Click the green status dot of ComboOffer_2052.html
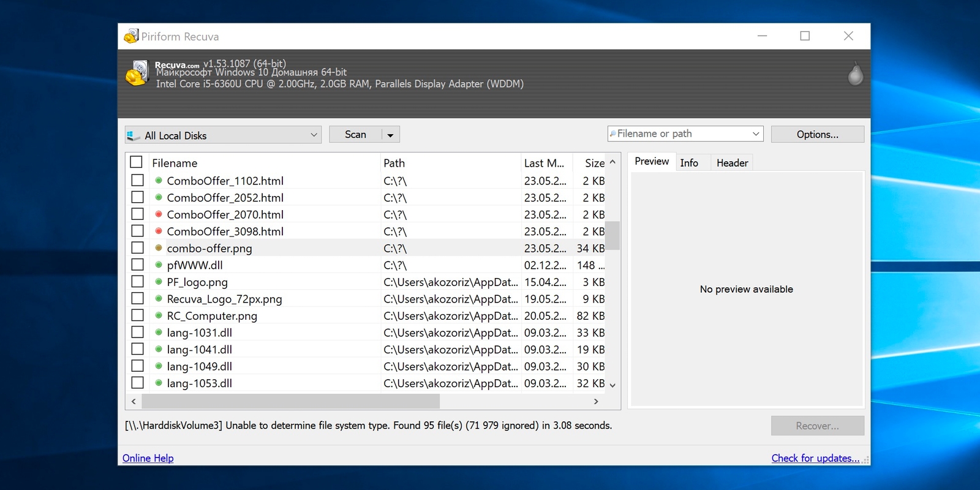Image resolution: width=980 pixels, height=490 pixels. (x=159, y=197)
